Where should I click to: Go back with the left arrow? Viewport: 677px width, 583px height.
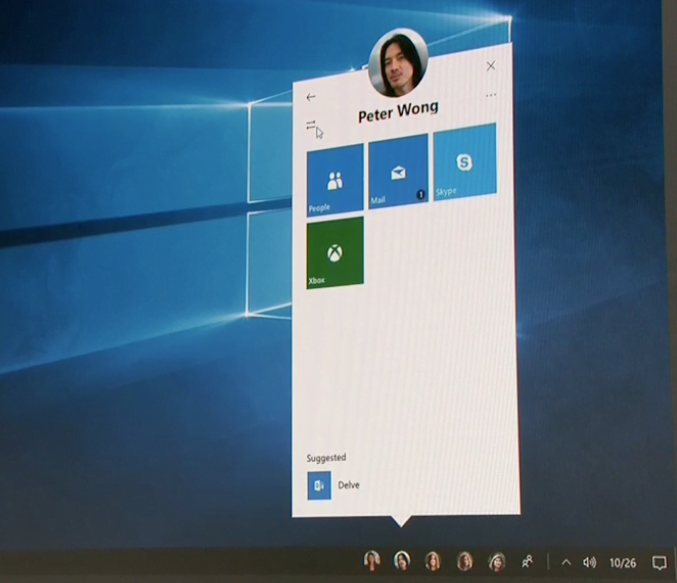pos(311,97)
